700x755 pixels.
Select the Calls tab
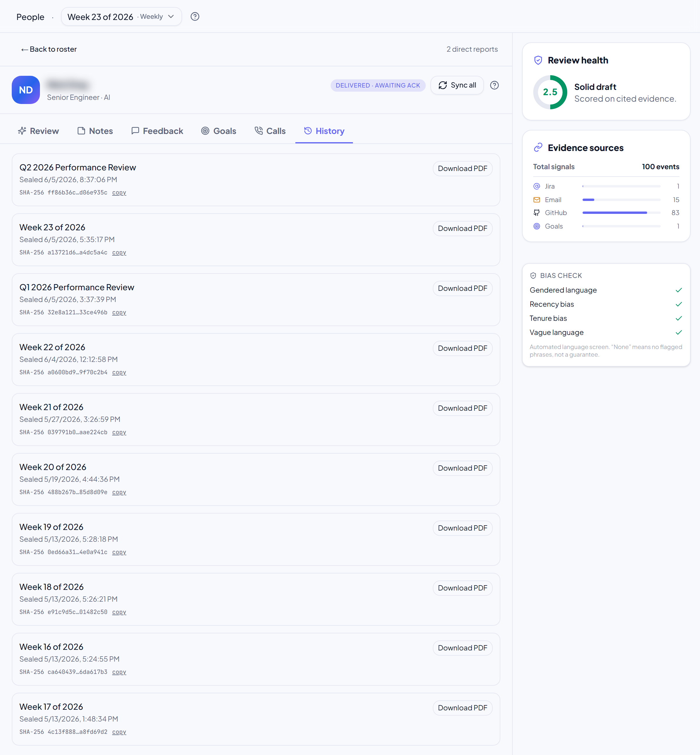[x=270, y=131]
